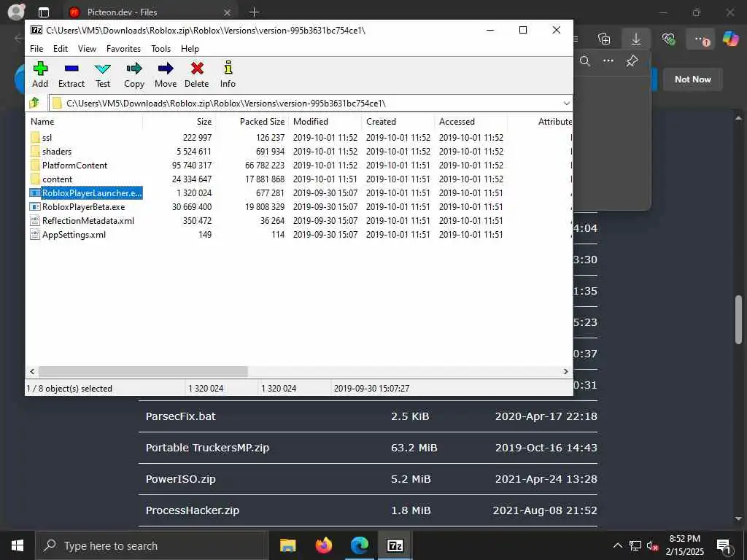Click the left arrow of horizontal scrollbar
Viewport: 747px width, 560px height.
(x=32, y=371)
